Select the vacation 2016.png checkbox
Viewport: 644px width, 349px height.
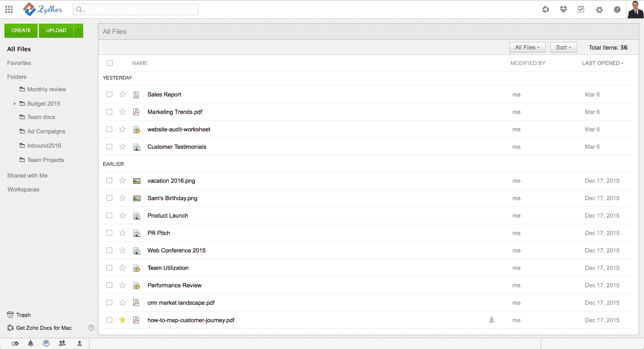tap(109, 181)
